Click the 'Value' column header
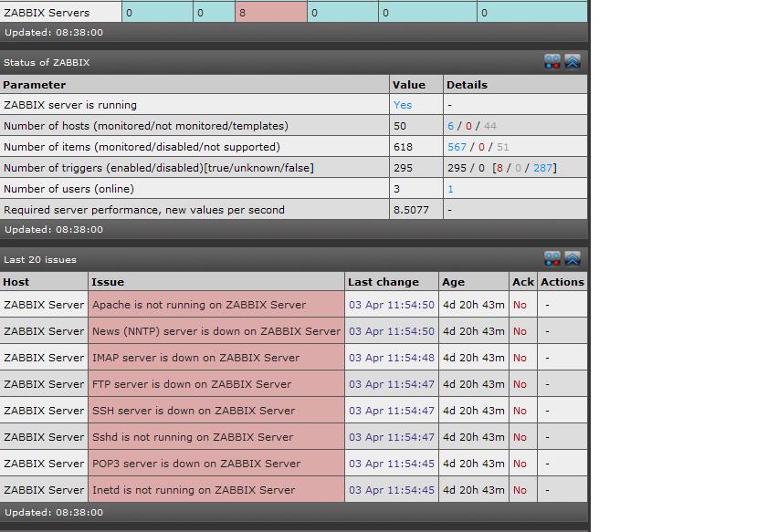767x532 pixels. (x=408, y=85)
